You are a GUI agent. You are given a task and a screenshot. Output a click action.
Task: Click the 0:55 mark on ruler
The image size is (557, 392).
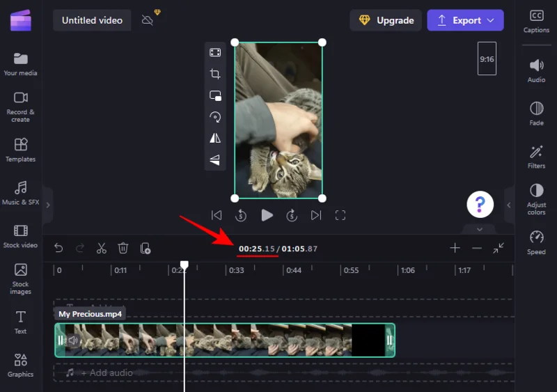[351, 270]
